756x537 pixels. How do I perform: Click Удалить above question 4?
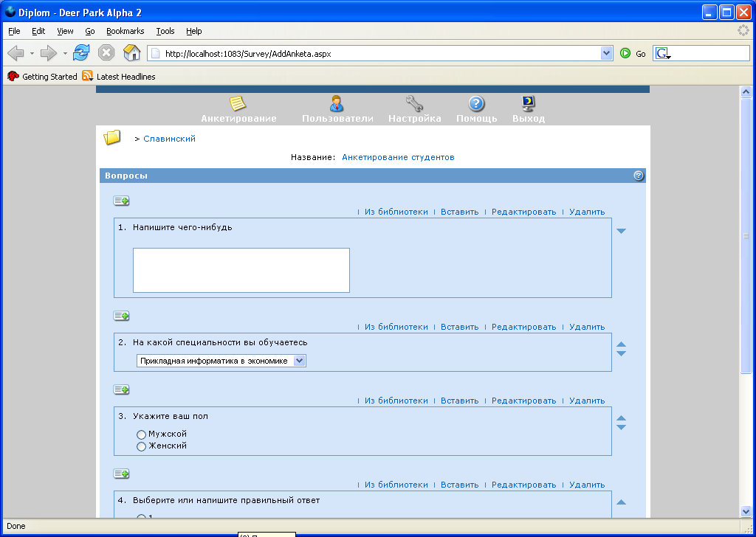tap(587, 485)
